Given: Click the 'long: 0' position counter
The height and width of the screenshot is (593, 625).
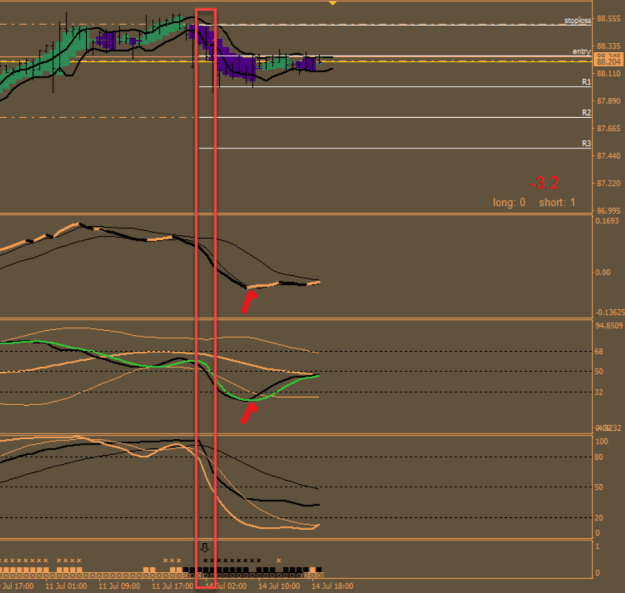Looking at the screenshot, I should pos(509,202).
